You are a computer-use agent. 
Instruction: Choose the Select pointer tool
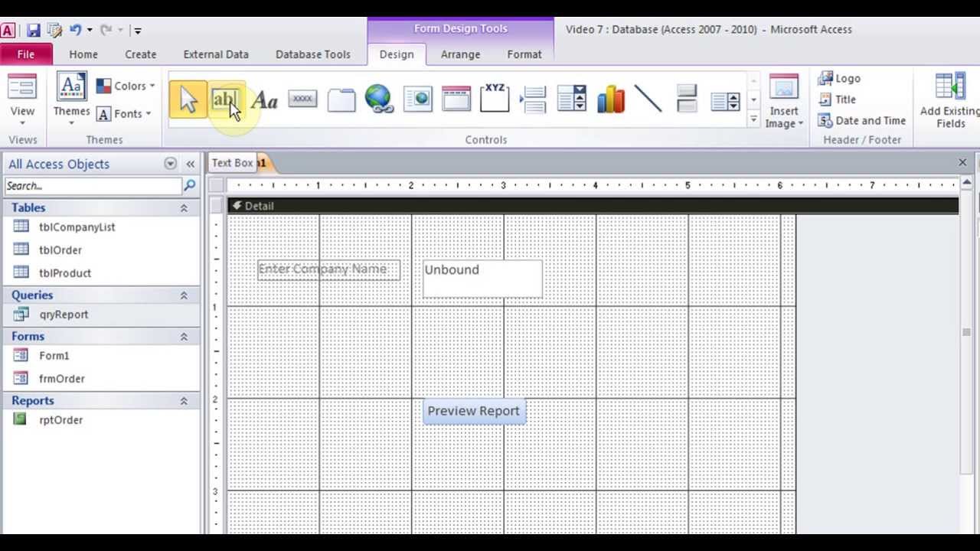click(x=188, y=99)
